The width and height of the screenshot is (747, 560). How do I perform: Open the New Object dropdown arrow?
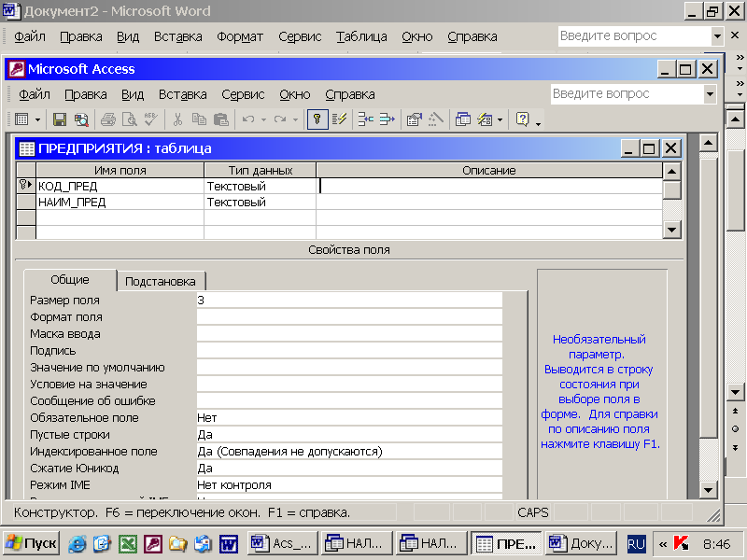(x=500, y=119)
